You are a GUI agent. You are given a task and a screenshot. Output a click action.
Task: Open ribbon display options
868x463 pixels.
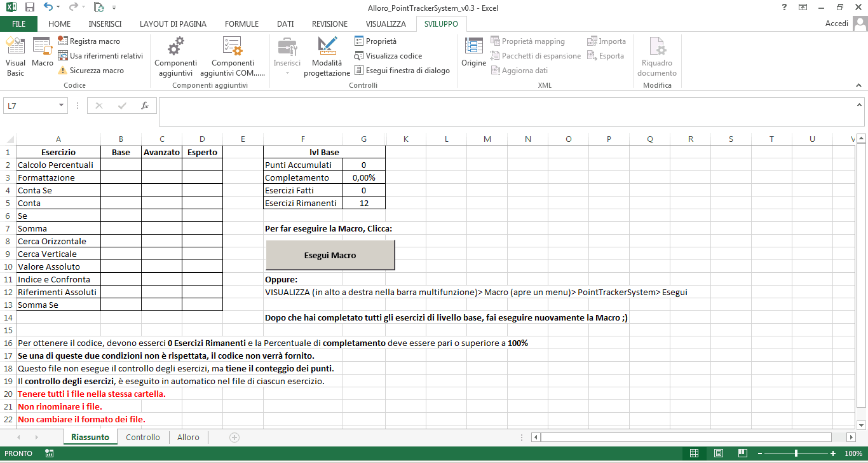[803, 7]
